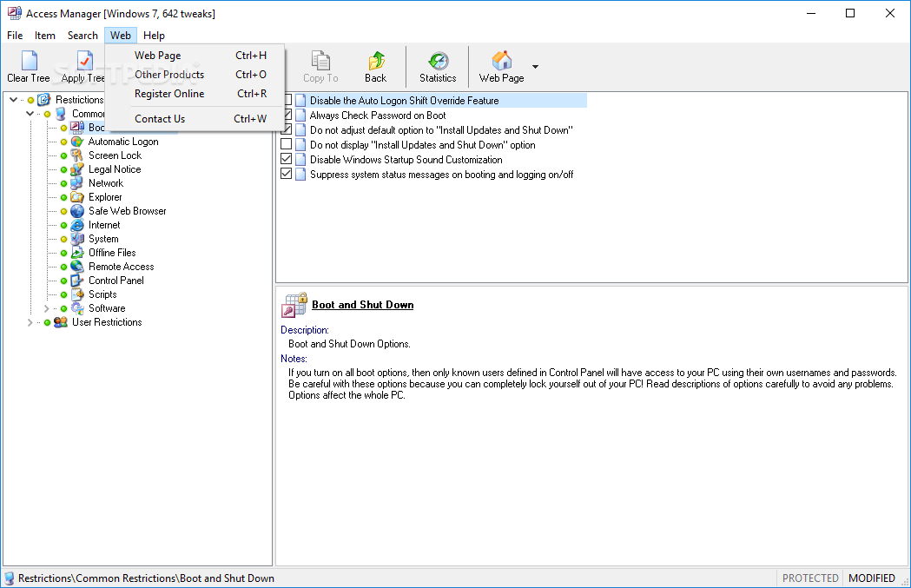Select the Control Panel tree icon

coord(77,281)
